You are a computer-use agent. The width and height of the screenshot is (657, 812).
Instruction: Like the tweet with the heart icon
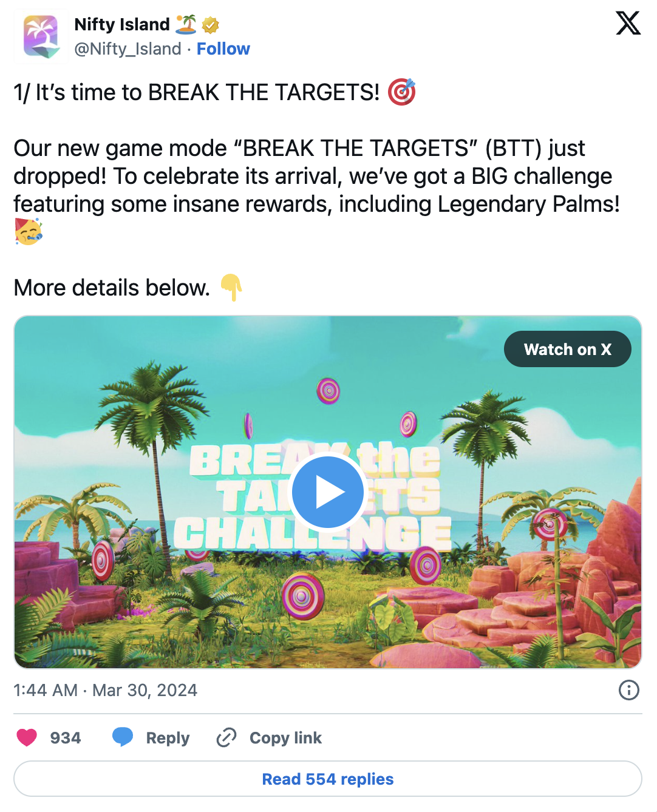click(x=27, y=737)
